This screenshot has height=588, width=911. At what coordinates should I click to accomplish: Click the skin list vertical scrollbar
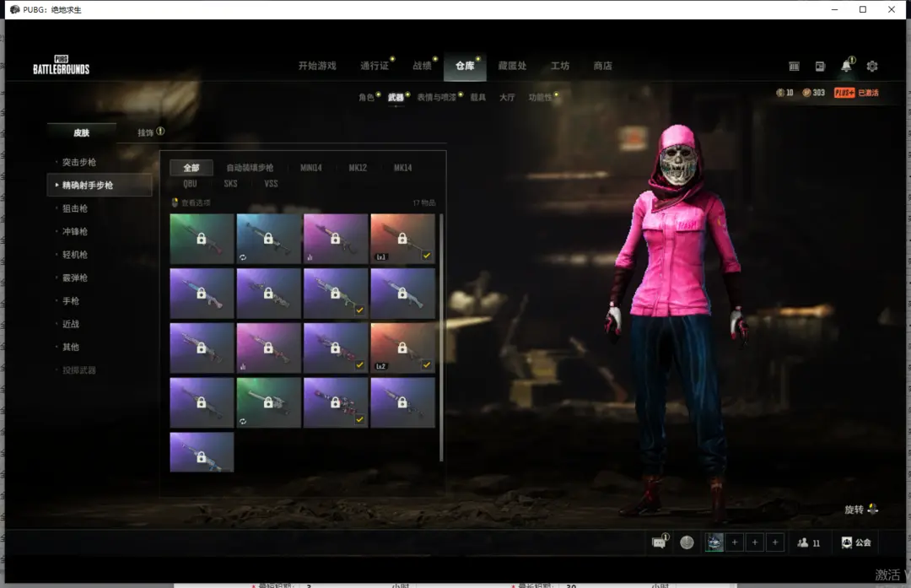[441, 337]
